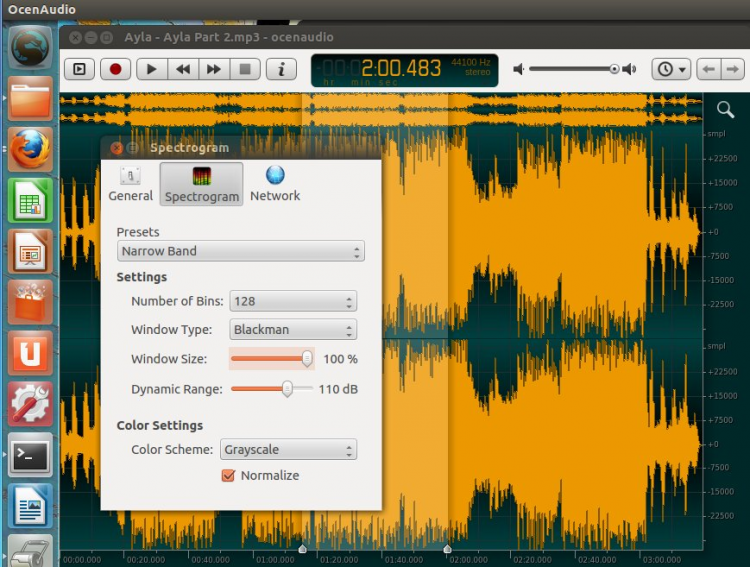Expand the Window Type Blackman dropdown
This screenshot has height=567, width=750.
pos(292,329)
